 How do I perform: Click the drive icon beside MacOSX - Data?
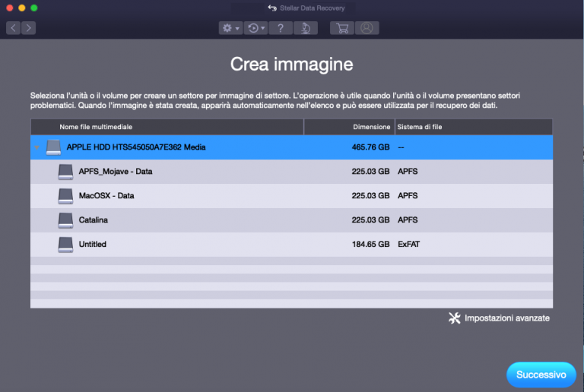coord(65,196)
